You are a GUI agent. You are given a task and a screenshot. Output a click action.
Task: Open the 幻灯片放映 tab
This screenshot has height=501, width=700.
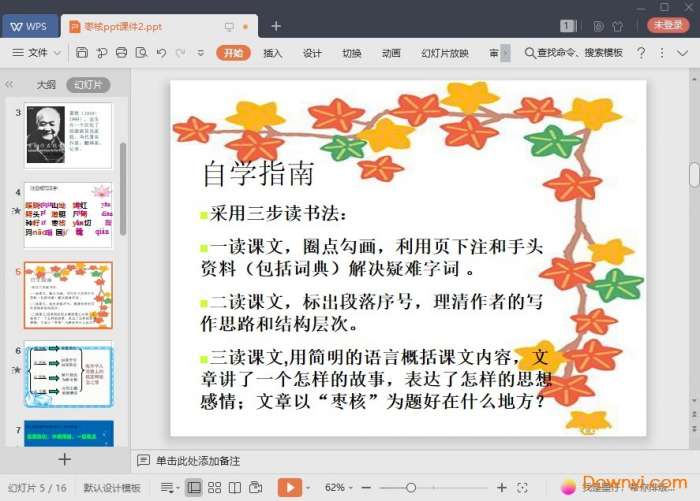tap(445, 53)
